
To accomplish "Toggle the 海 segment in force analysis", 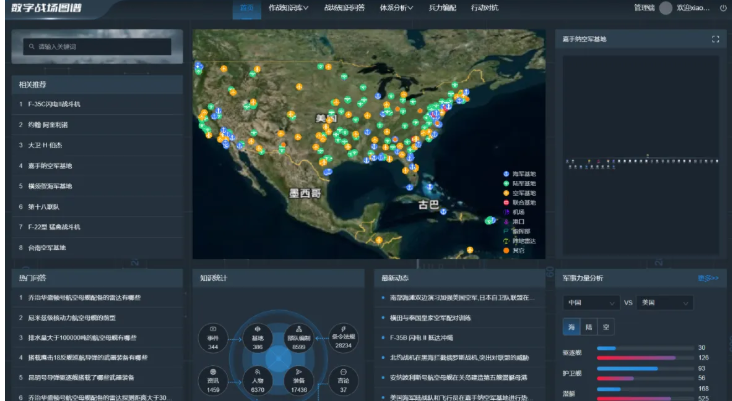I will click(571, 327).
